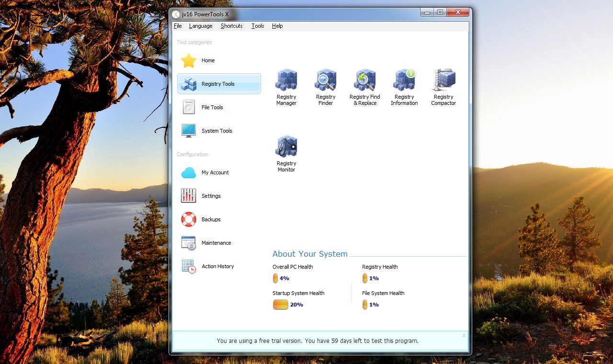Click the Backups lifebuoy icon
This screenshot has width=613, height=364.
(x=189, y=219)
